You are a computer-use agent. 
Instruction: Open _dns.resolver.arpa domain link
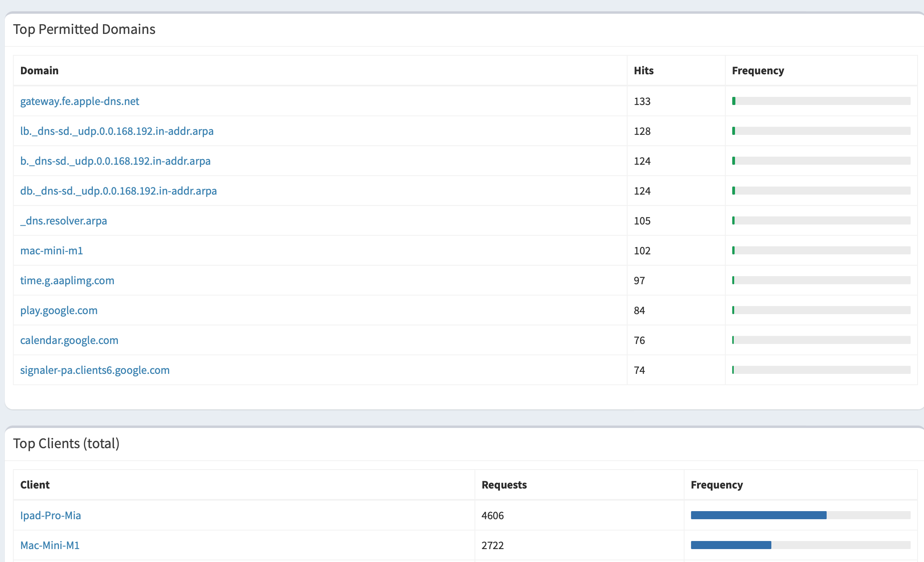63,220
